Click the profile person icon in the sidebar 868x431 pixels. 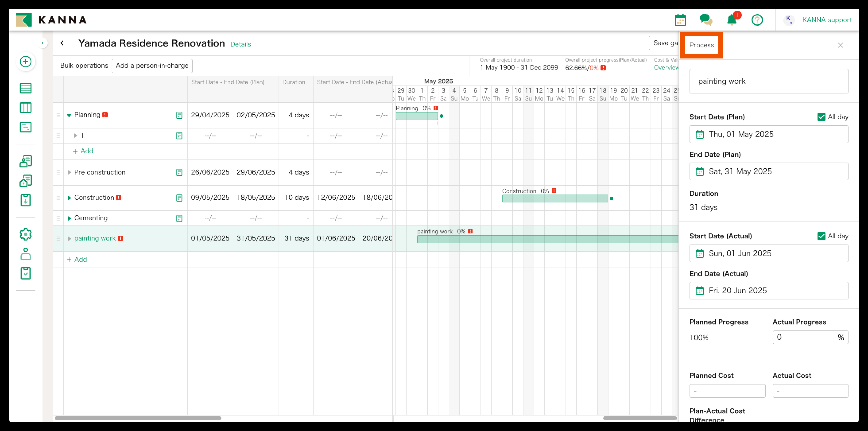coord(26,254)
